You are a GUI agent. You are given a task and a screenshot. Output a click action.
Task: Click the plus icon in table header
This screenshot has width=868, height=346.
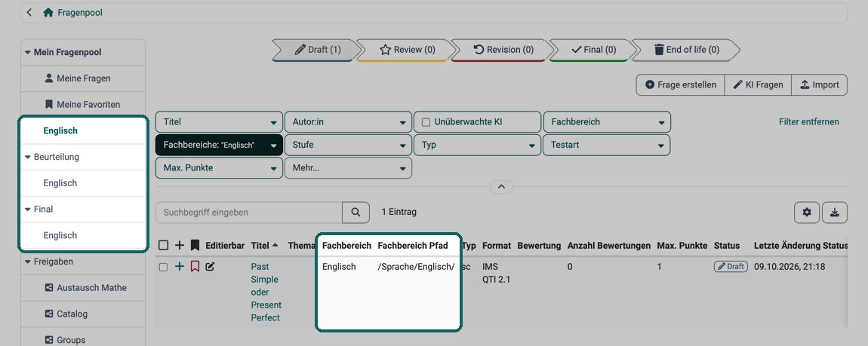180,246
